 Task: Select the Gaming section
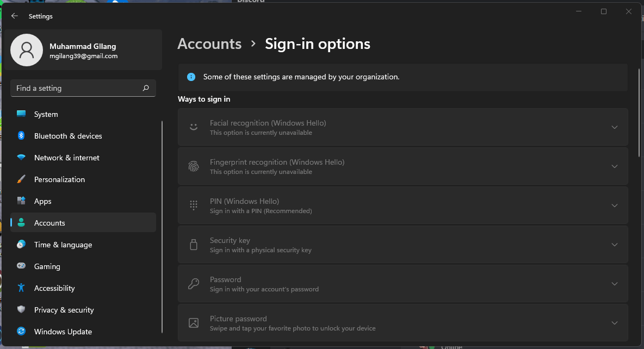(x=47, y=266)
